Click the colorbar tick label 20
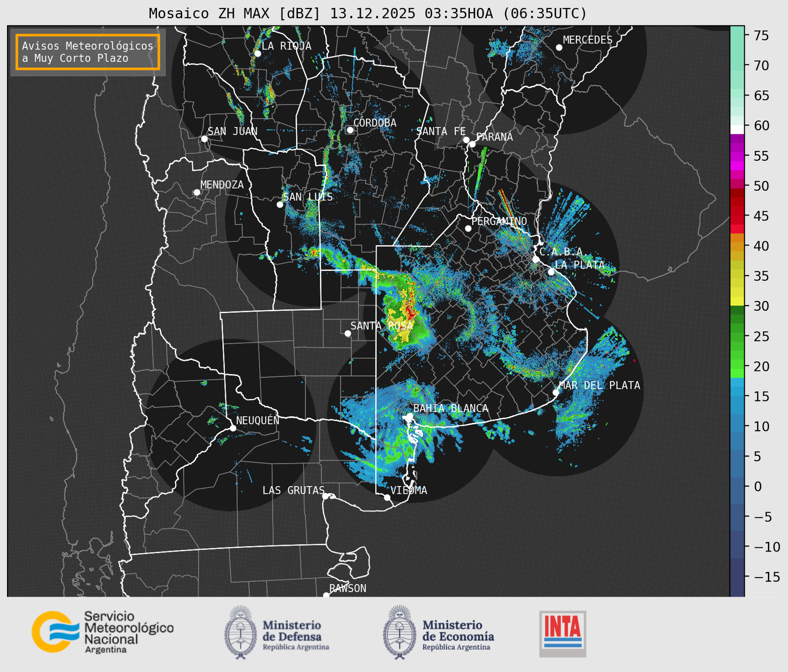 click(x=761, y=366)
